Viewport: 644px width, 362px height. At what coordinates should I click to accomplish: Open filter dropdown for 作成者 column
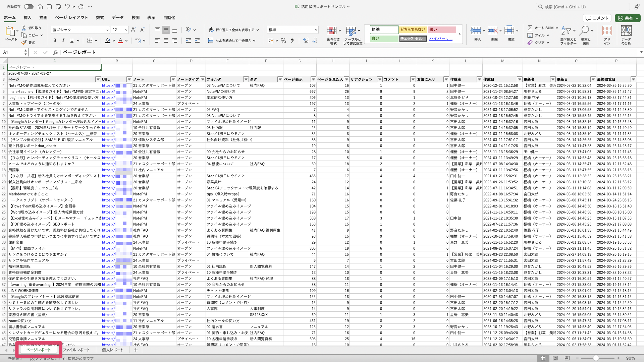(x=479, y=79)
